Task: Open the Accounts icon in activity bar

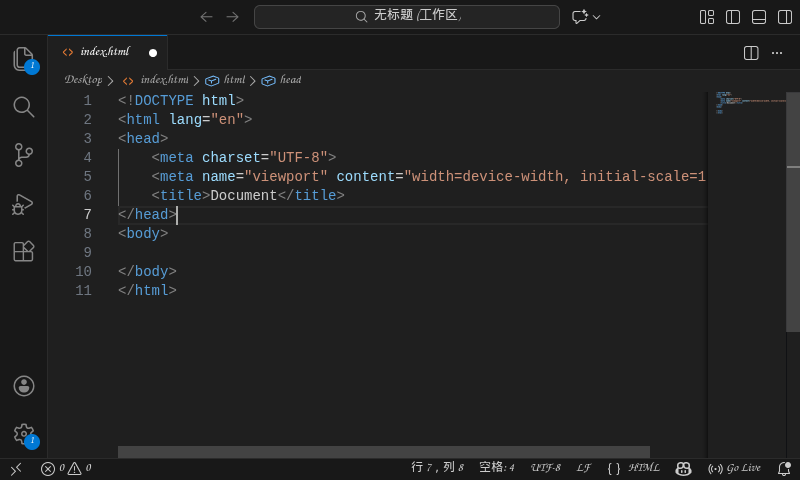Action: pos(23,386)
